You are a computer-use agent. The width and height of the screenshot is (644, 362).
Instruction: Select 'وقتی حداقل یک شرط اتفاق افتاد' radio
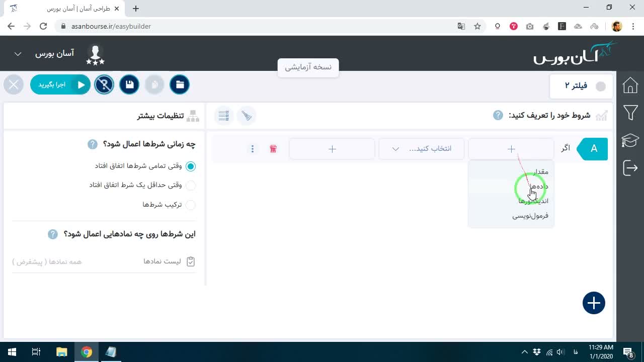pos(191,185)
